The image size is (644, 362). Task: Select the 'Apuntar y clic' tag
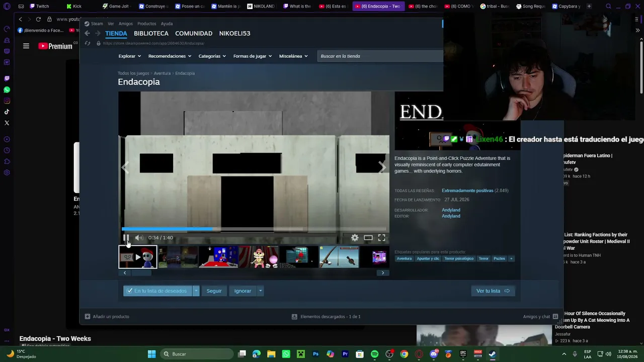pyautogui.click(x=428, y=258)
